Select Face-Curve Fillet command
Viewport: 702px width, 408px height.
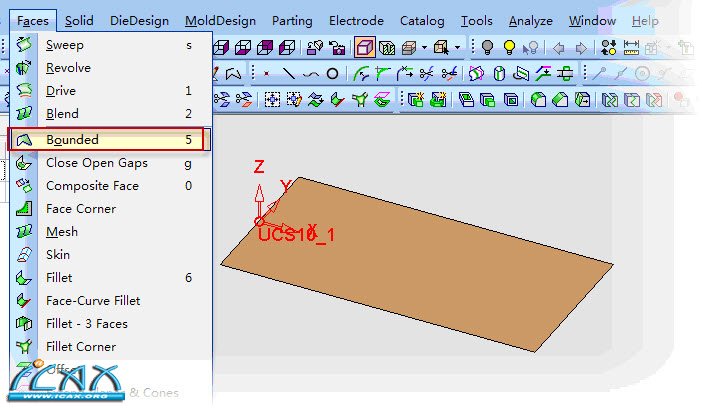110,301
